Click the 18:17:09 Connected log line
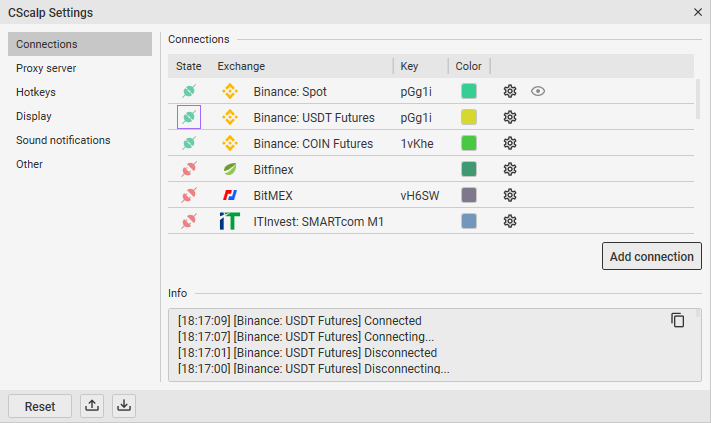Viewport: 711px width, 423px height. [300, 321]
